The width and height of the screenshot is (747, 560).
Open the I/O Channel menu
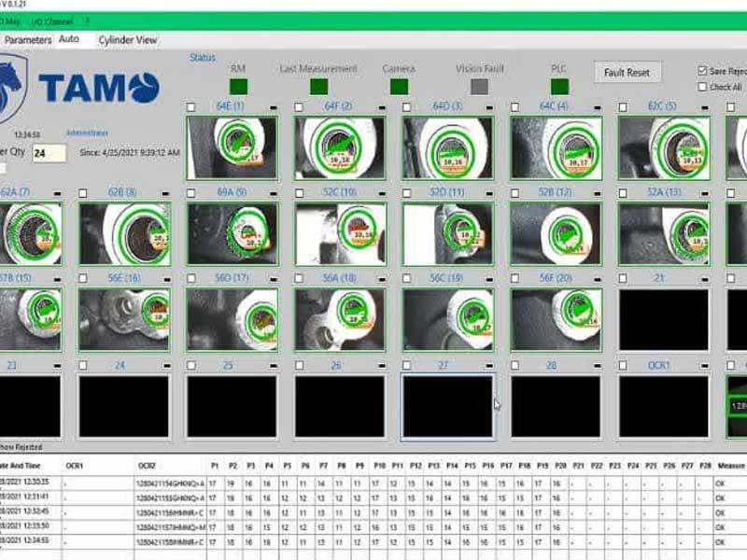click(52, 21)
